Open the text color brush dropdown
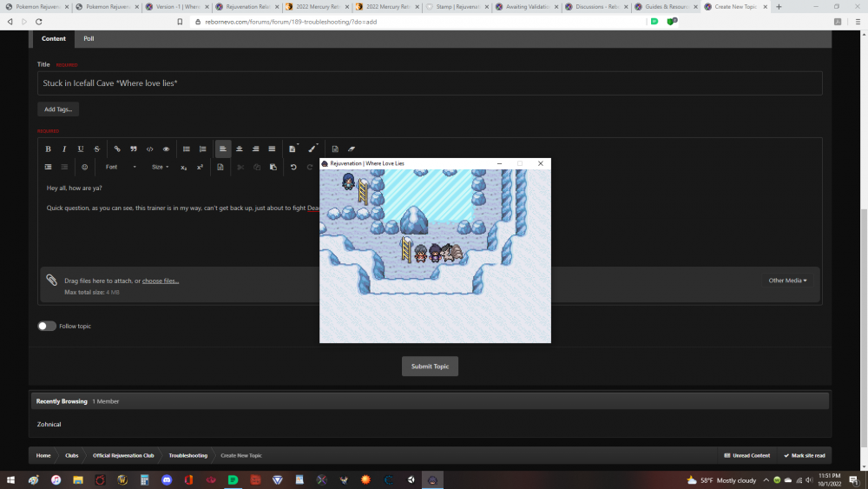 312,149
